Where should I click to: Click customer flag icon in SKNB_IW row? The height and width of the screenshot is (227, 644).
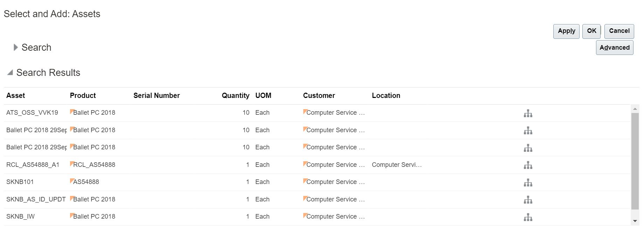tap(305, 215)
